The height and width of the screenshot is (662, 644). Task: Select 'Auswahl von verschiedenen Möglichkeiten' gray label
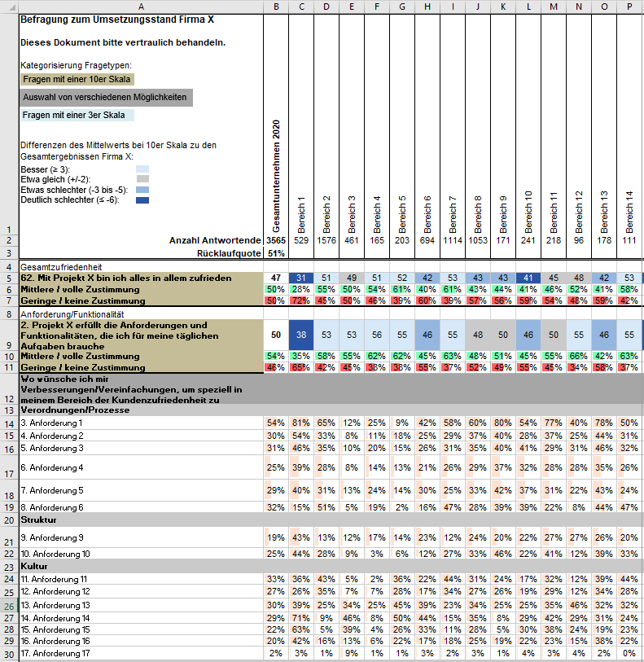(106, 97)
